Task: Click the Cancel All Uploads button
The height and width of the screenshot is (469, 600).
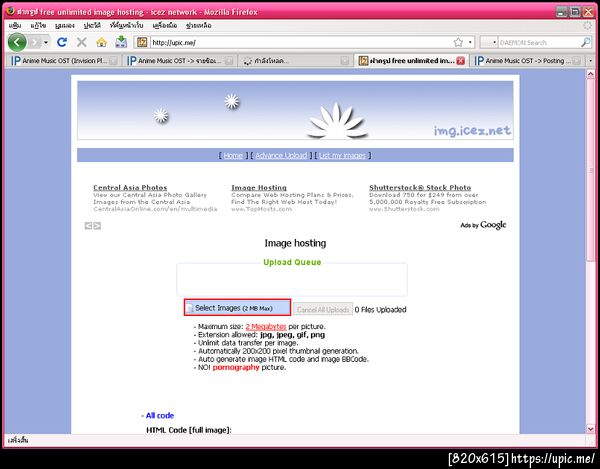Action: (323, 309)
